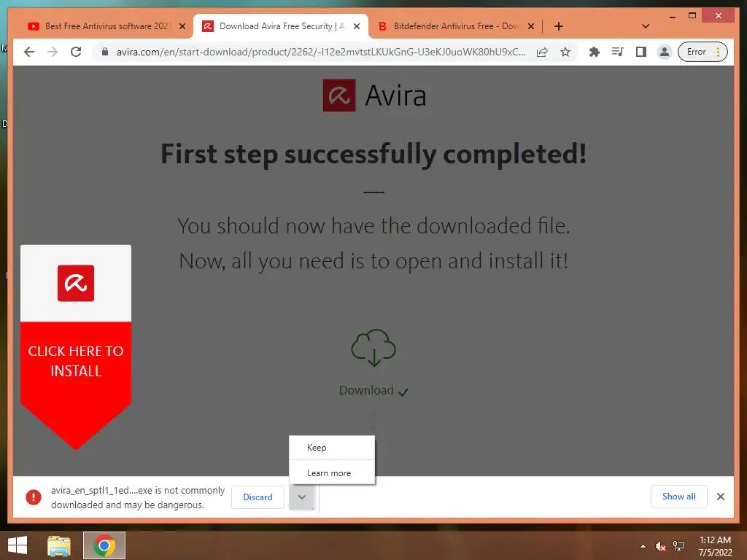Click the padlock site info icon
Screen dimensions: 747x560
(105, 52)
